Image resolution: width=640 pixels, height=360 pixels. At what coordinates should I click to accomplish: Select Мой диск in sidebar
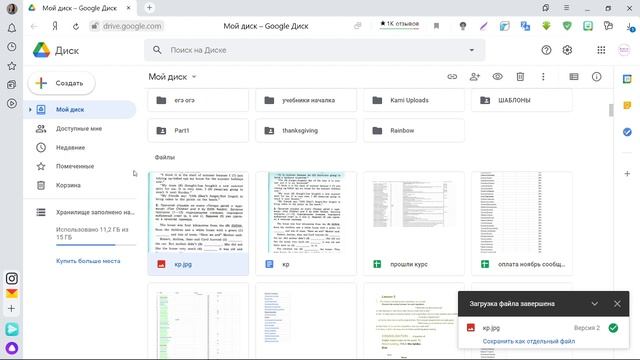click(80, 109)
